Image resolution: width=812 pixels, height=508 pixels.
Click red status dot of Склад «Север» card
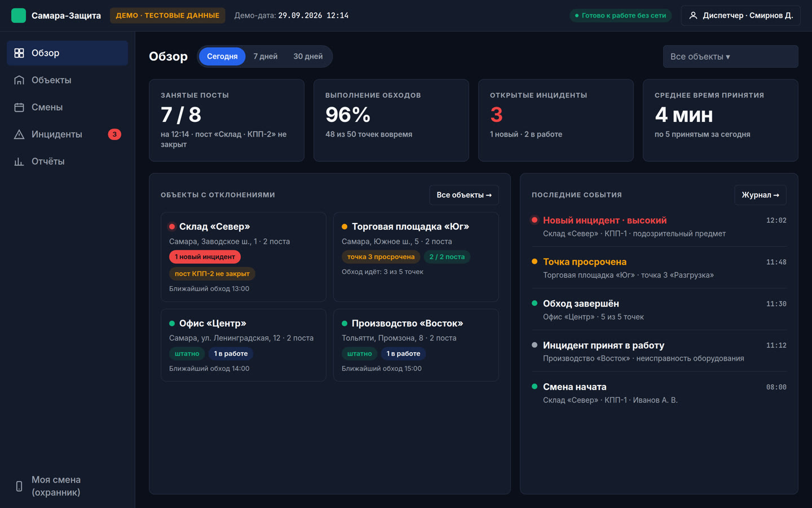point(172,227)
